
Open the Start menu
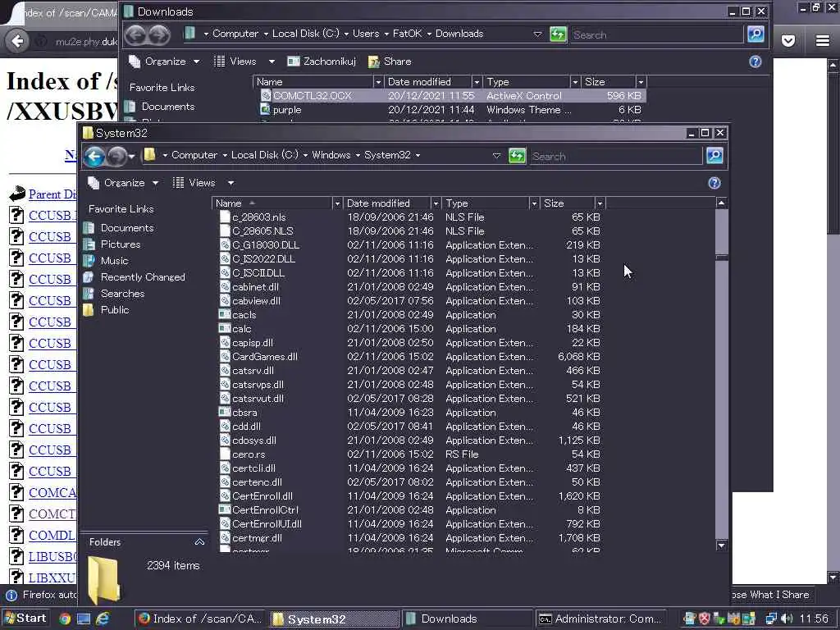pyautogui.click(x=25, y=619)
